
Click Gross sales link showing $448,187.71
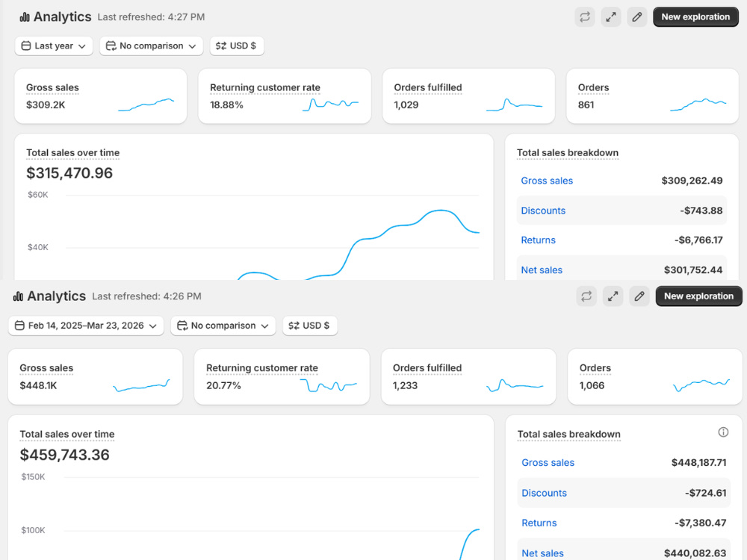pyautogui.click(x=548, y=463)
